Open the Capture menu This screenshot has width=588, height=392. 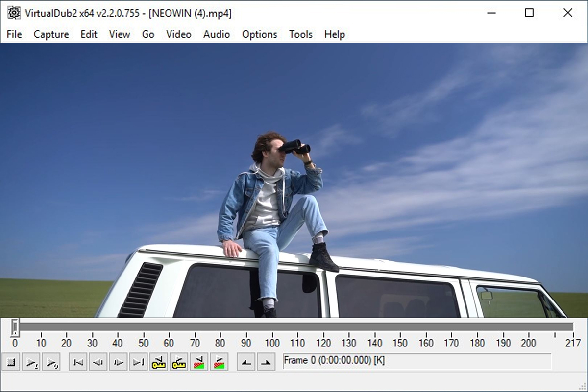[x=51, y=34]
